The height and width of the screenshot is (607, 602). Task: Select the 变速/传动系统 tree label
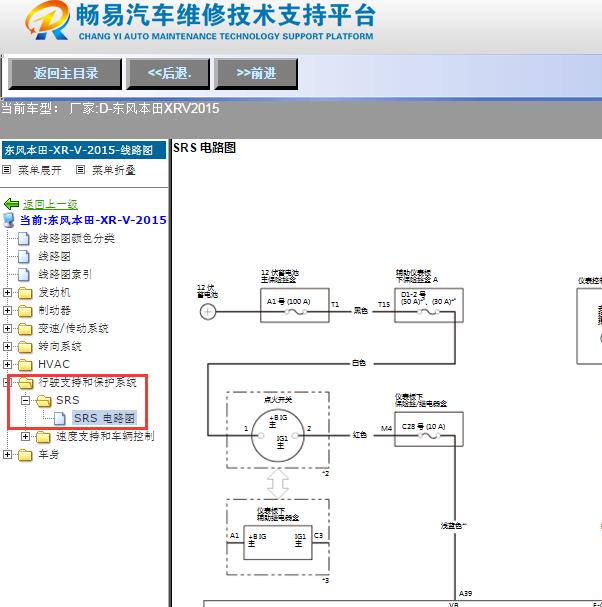[73, 329]
